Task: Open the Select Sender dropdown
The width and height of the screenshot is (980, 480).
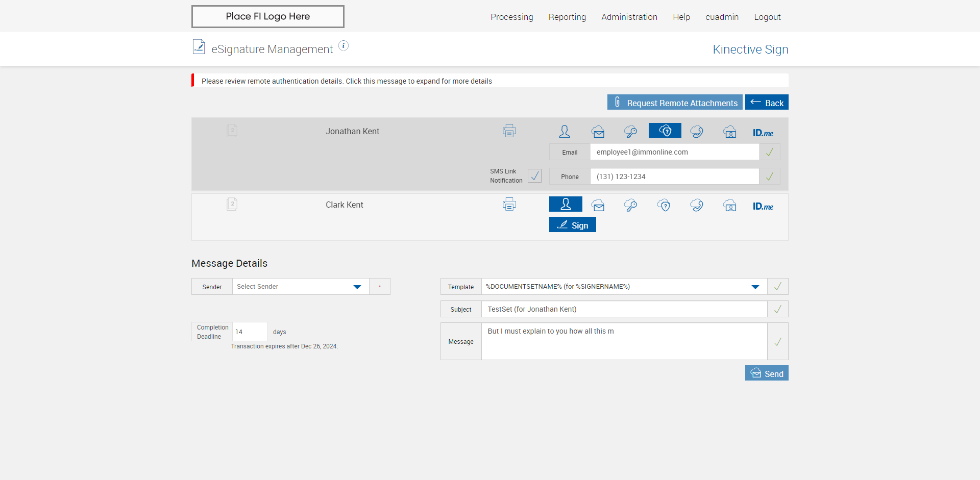Action: 301,287
